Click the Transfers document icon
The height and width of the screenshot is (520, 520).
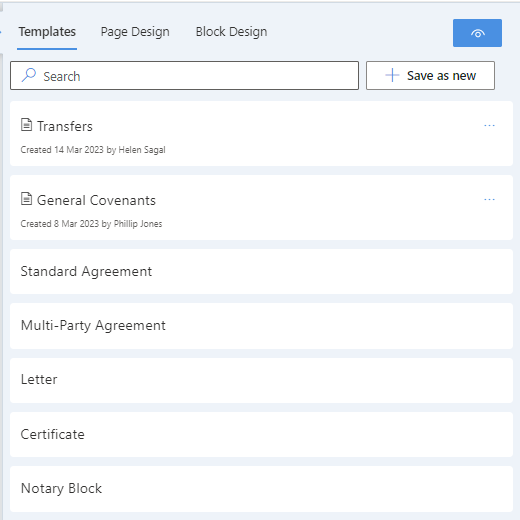(x=26, y=125)
